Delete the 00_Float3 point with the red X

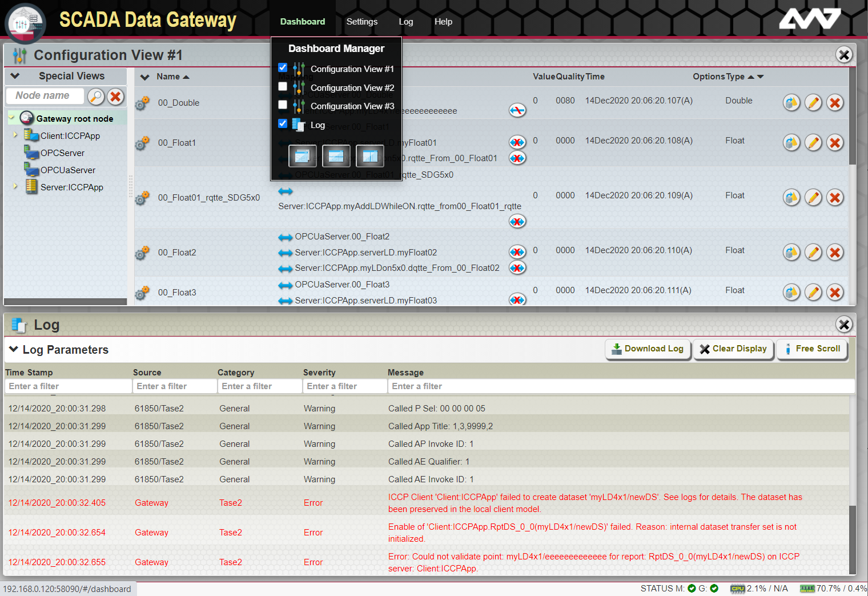pos(834,292)
